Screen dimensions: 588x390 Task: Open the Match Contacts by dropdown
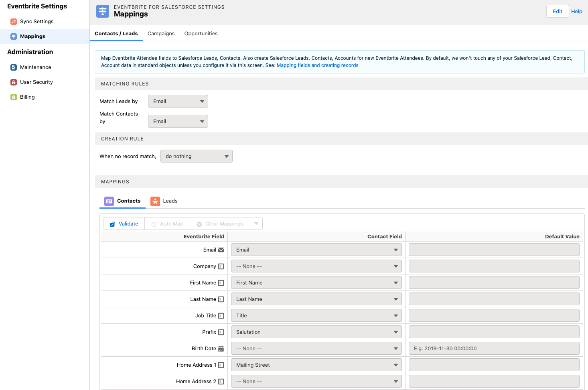click(178, 121)
